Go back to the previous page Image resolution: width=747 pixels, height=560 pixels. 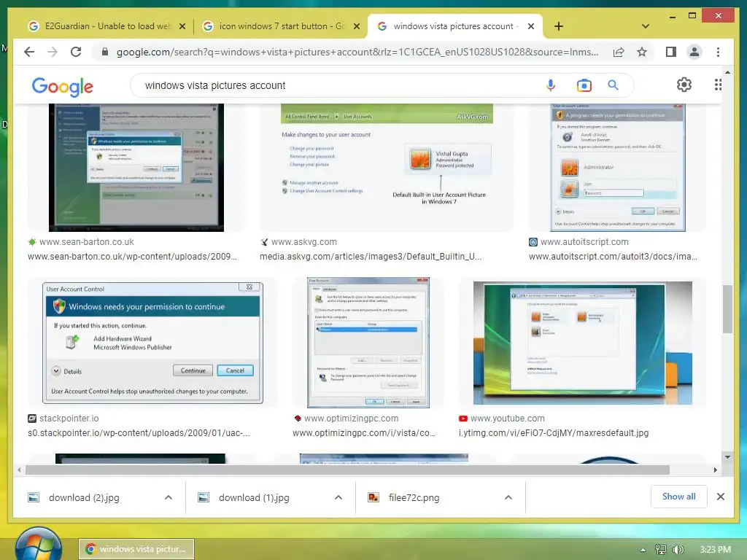(29, 52)
